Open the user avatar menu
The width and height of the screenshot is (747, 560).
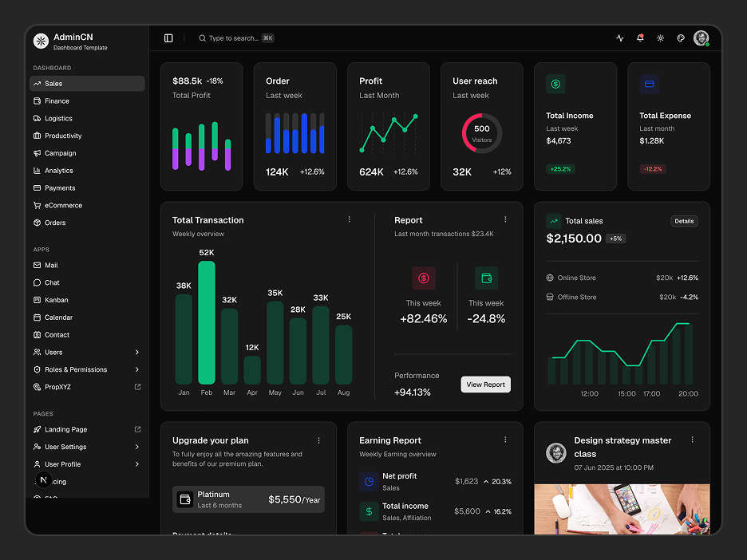tap(702, 38)
